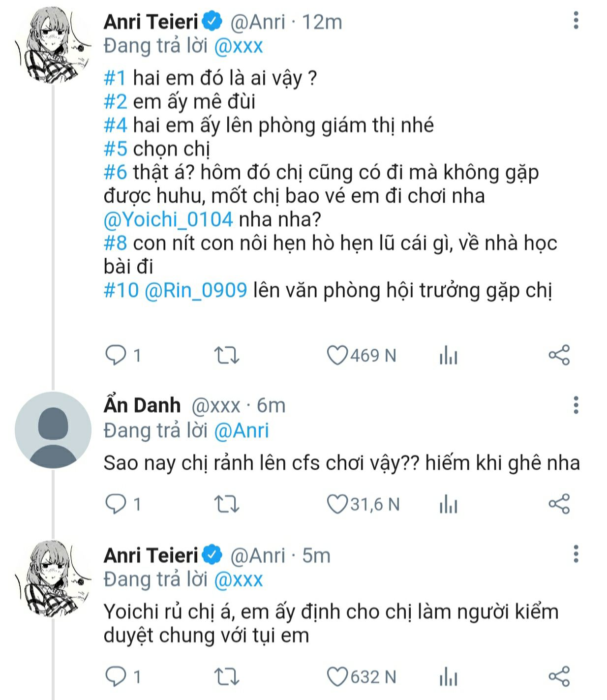Image resolution: width=607 pixels, height=700 pixels.
Task: Open Ẩn Danh's default profile avatar
Action: coord(53,430)
